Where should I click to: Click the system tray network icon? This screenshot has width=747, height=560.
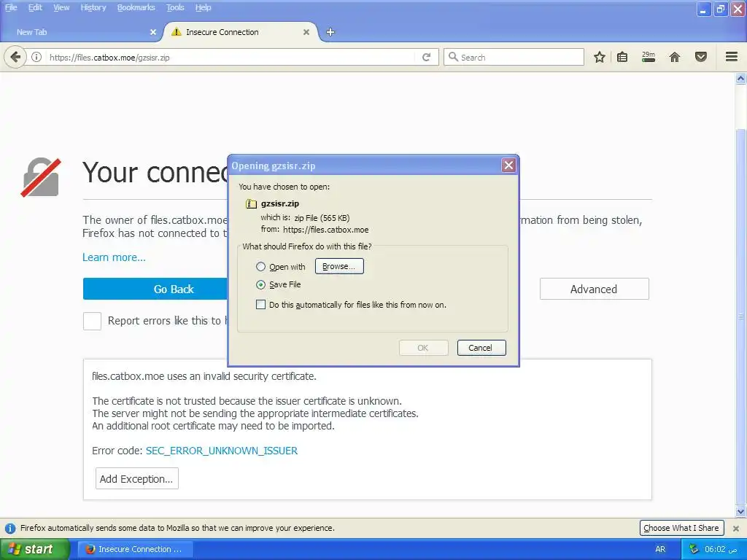(x=694, y=549)
